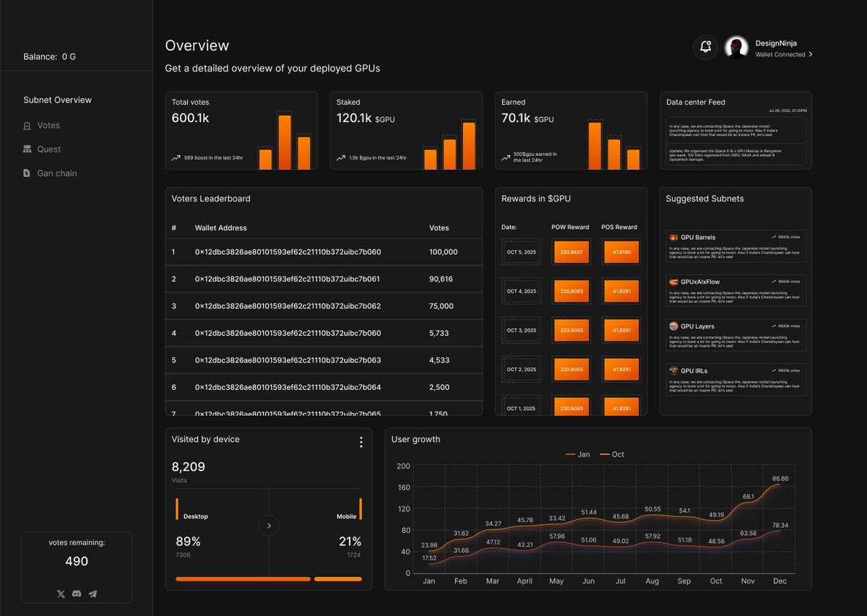Image resolution: width=867 pixels, height=616 pixels.
Task: Select the leaderboard row with 2,500 votes
Action: pos(324,387)
